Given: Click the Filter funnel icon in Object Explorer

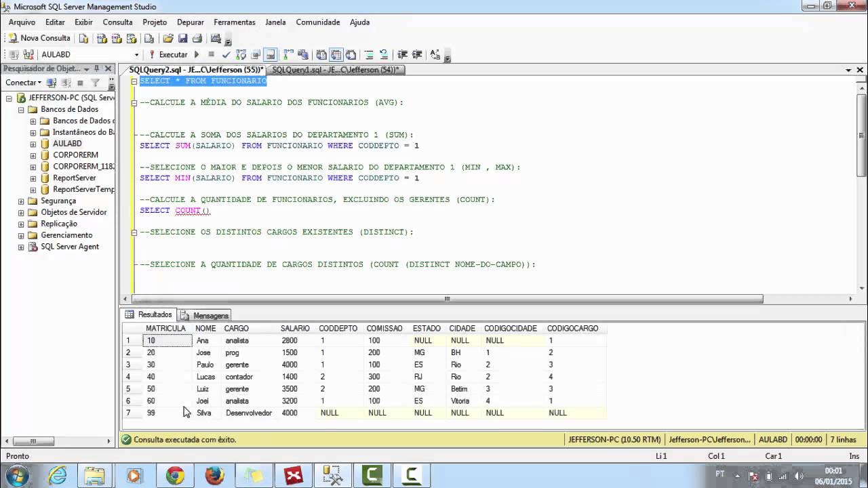Looking at the screenshot, I should click(x=95, y=83).
